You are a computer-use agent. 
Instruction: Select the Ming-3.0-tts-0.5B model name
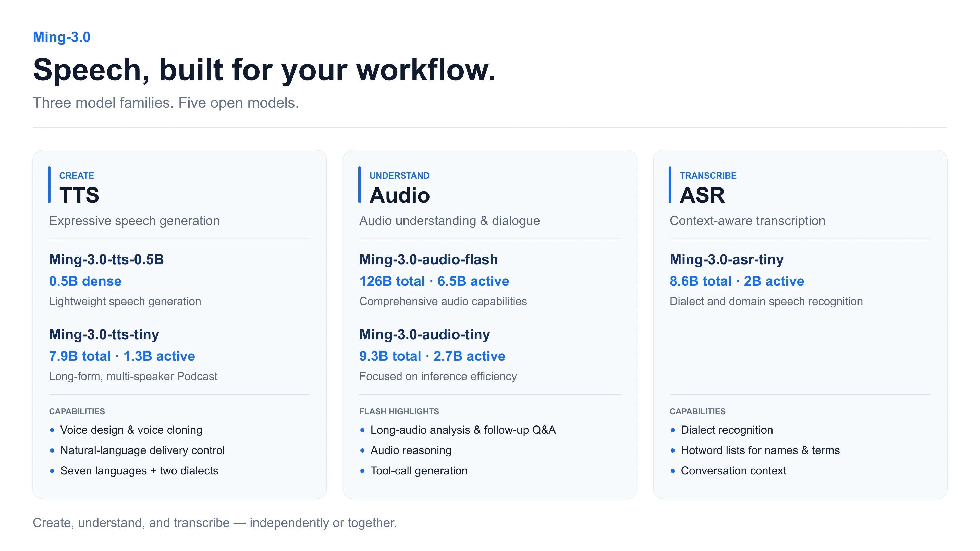click(x=106, y=259)
